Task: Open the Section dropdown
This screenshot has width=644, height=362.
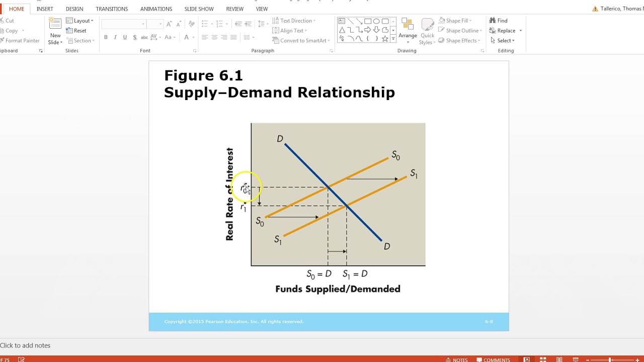Action: pos(80,41)
